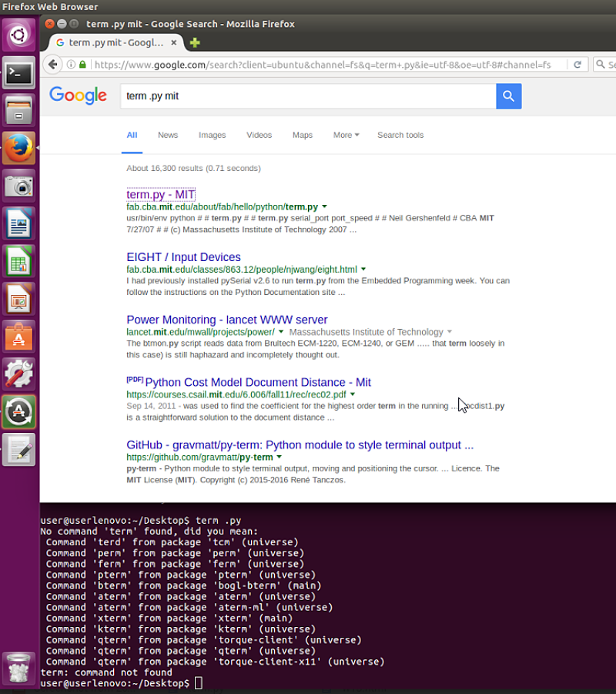The height and width of the screenshot is (694, 616).
Task: Expand dropdown arrow beside rec02.pdf URL
Action: click(353, 394)
